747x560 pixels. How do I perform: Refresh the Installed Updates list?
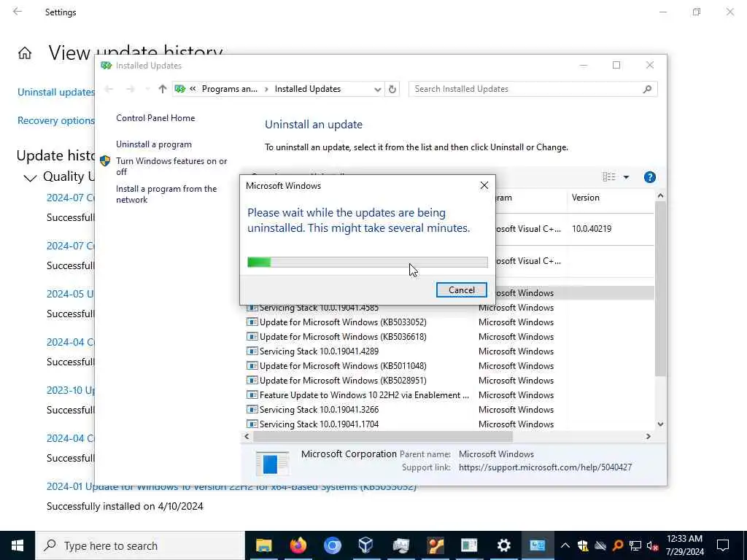pyautogui.click(x=392, y=89)
